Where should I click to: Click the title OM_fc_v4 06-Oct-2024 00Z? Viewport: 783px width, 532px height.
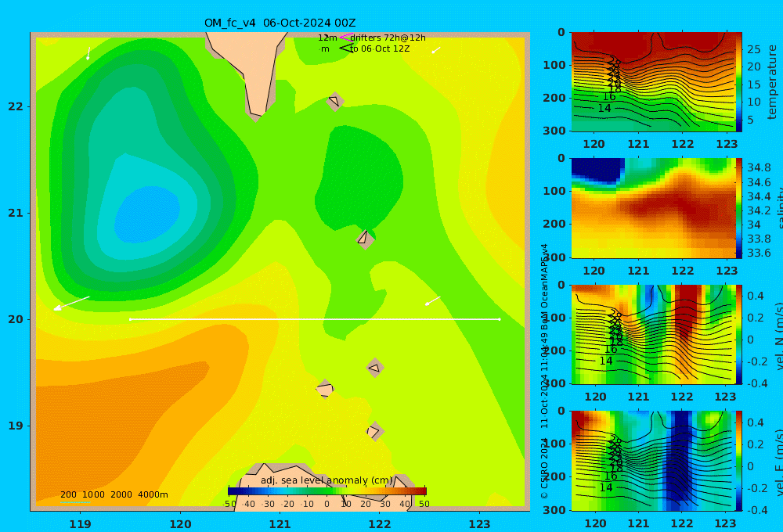280,23
